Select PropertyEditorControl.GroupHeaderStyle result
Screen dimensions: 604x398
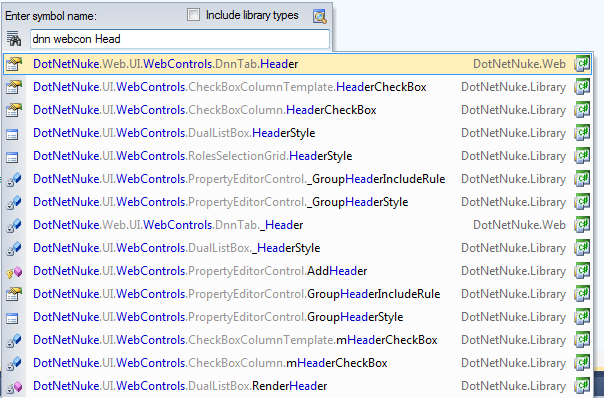(297, 317)
